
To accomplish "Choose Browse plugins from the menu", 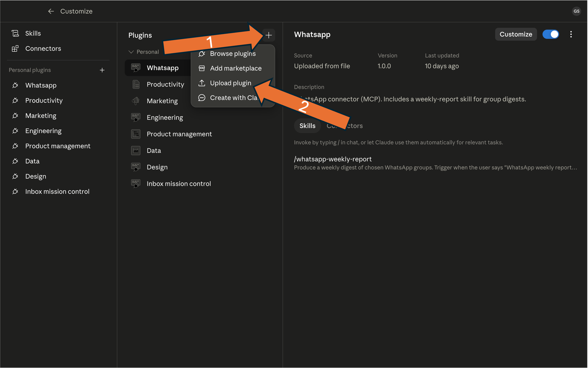I will pyautogui.click(x=233, y=54).
